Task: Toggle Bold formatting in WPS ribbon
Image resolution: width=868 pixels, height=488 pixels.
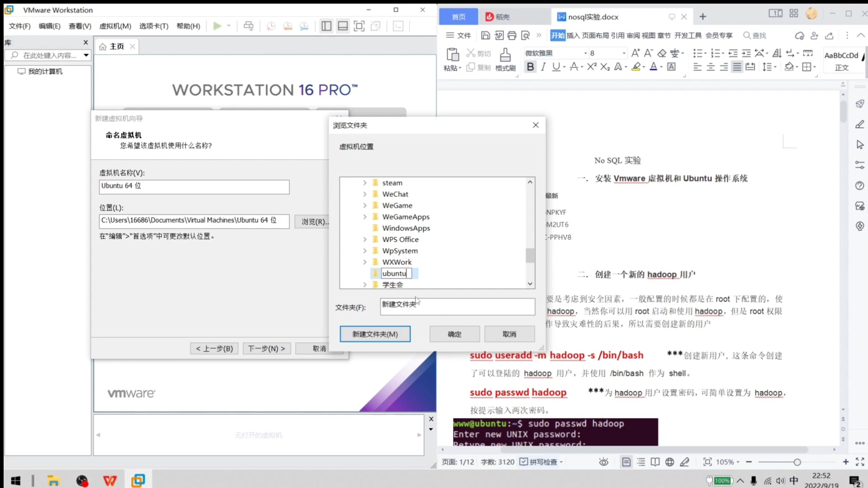Action: [x=530, y=67]
